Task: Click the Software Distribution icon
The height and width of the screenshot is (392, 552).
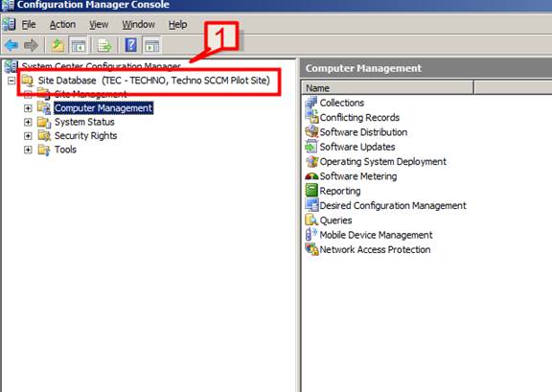Action: (311, 131)
